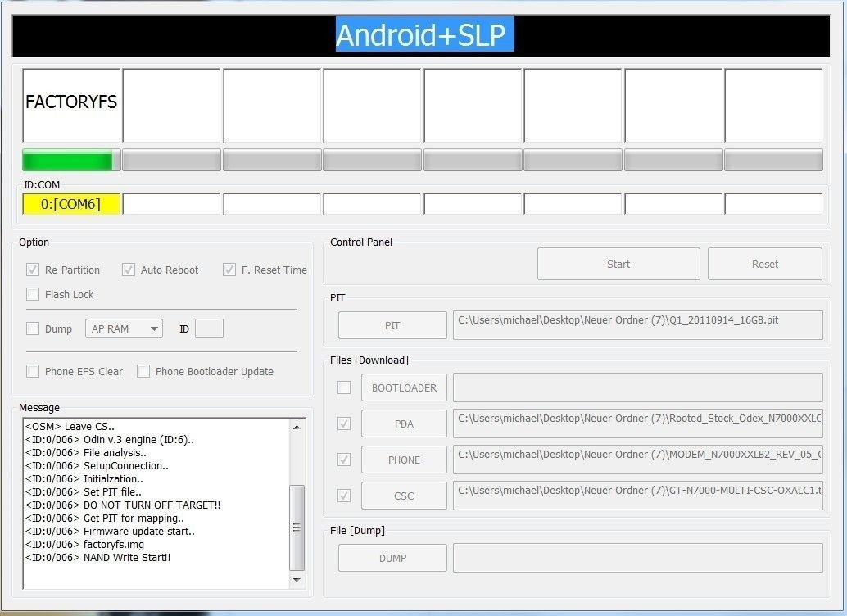Click the PDA file path field

[x=638, y=423]
